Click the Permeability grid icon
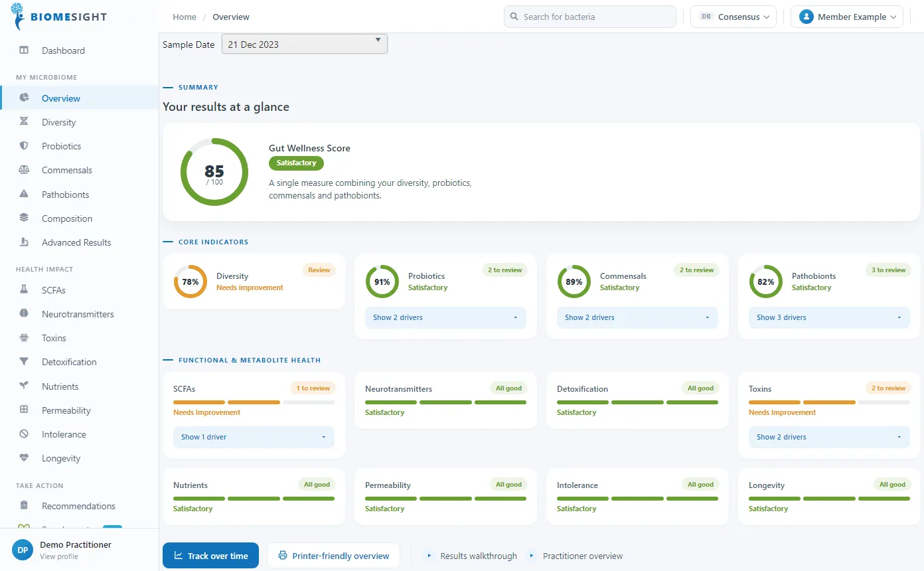This screenshot has width=924, height=571. 24,410
